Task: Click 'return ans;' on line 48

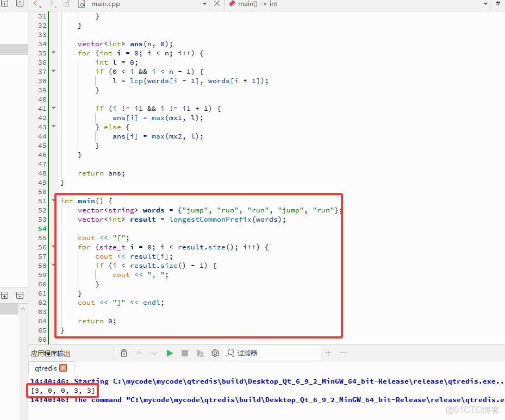Action: [101, 173]
